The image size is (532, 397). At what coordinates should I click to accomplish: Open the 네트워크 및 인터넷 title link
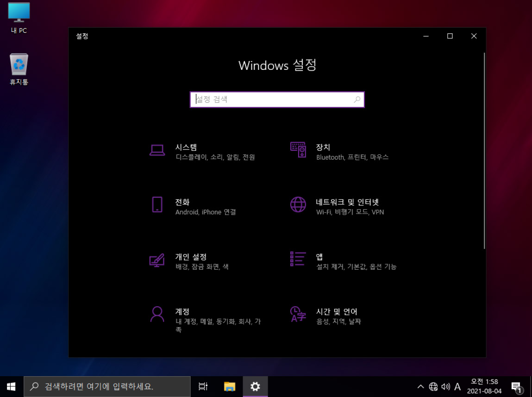coord(347,202)
